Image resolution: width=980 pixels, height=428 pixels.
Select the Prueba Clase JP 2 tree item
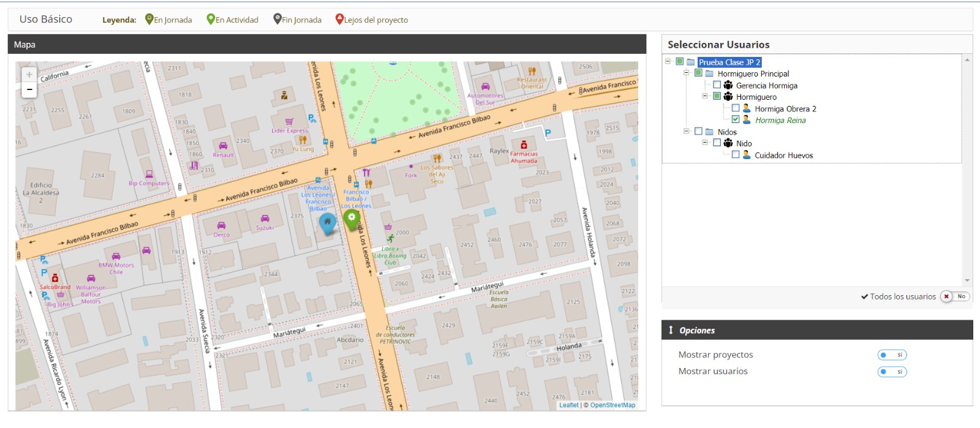(x=729, y=62)
